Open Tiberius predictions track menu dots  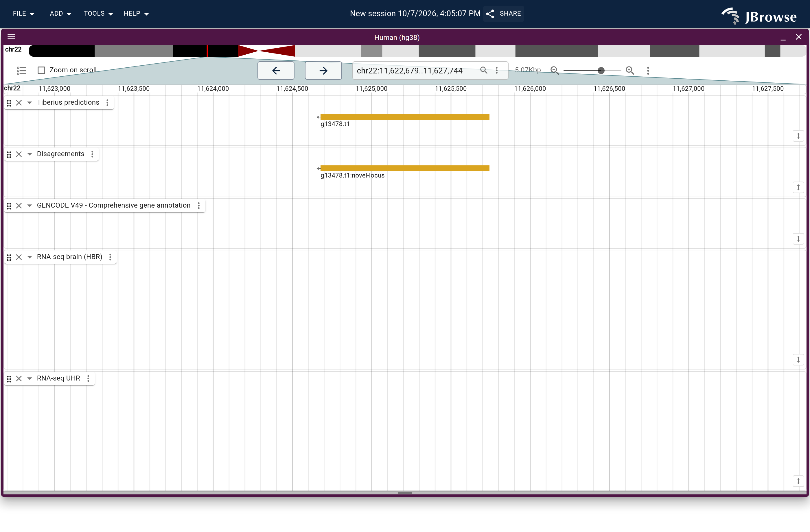coord(108,103)
